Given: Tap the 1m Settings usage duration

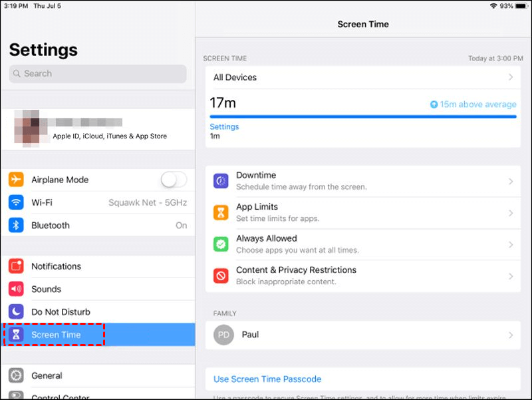Looking at the screenshot, I should (x=215, y=136).
